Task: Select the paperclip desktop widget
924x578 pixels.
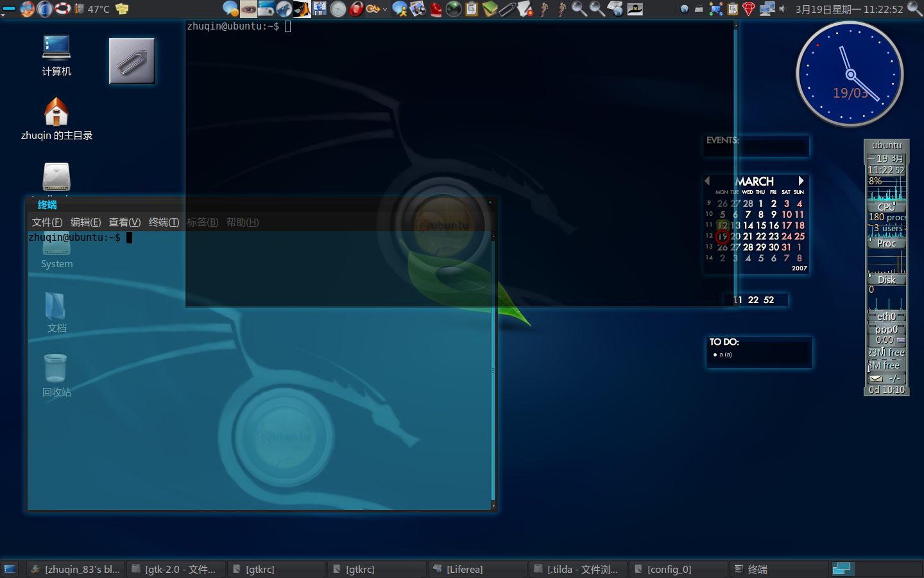Action: (132, 61)
